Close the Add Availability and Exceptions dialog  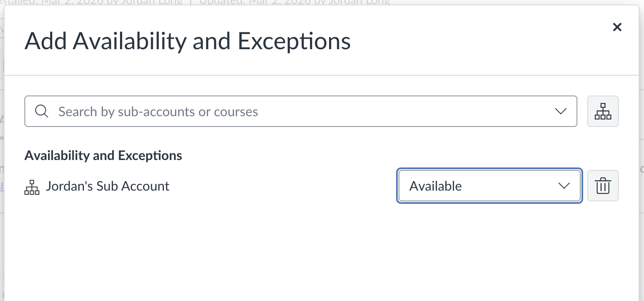(617, 27)
